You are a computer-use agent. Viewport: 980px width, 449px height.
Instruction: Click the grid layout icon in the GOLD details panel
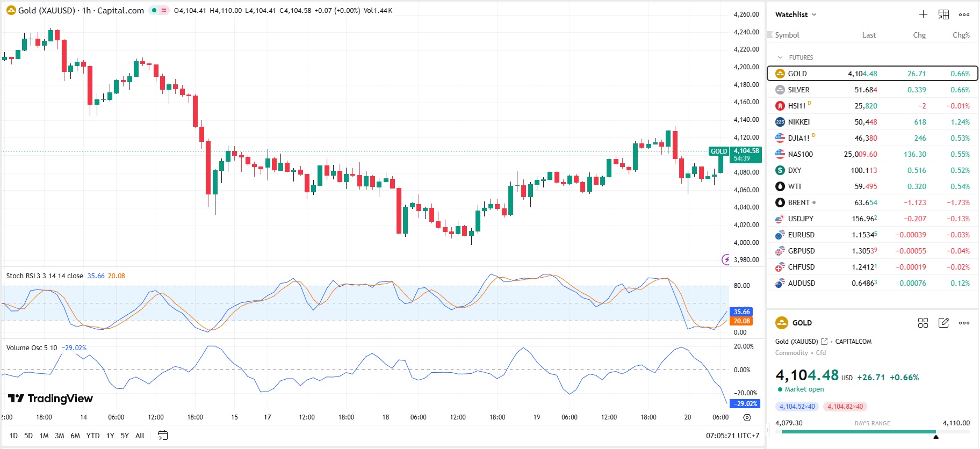[923, 323]
